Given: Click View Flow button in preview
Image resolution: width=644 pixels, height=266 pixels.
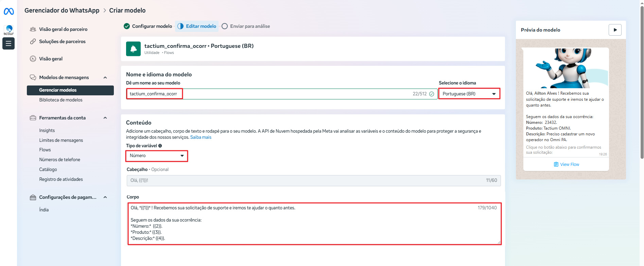Looking at the screenshot, I should click(566, 165).
